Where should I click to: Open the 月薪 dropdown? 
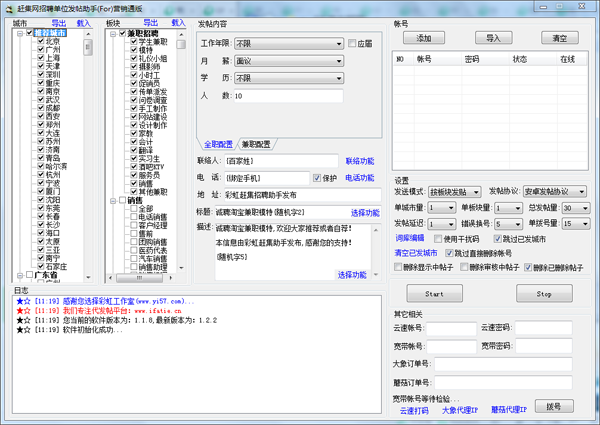click(x=289, y=61)
